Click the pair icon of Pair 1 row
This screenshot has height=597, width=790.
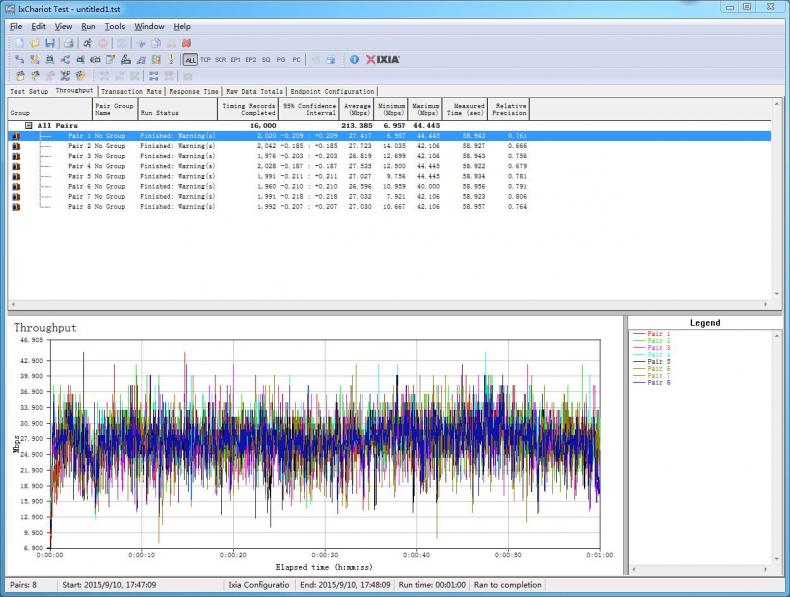coord(16,136)
